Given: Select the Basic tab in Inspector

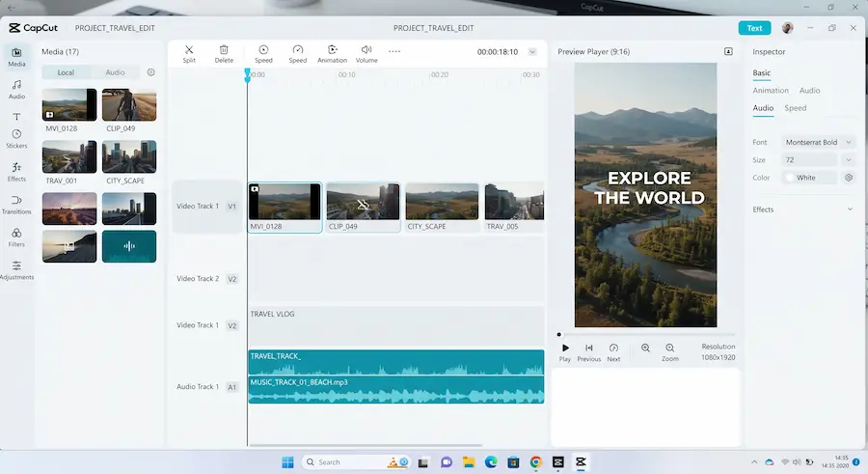Looking at the screenshot, I should coord(761,72).
